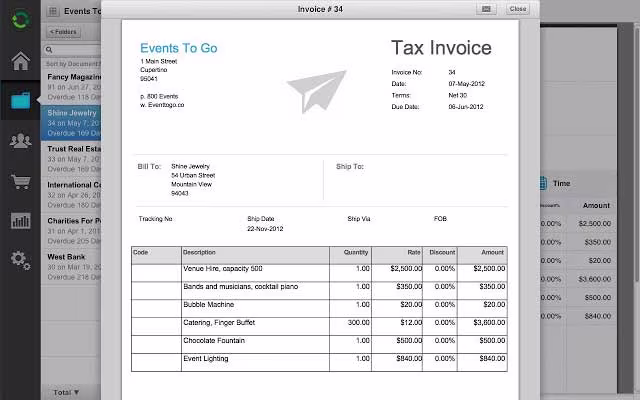Screen dimensions: 640x400
Task: Open the Sort by Document dropdown
Action: coord(73,64)
